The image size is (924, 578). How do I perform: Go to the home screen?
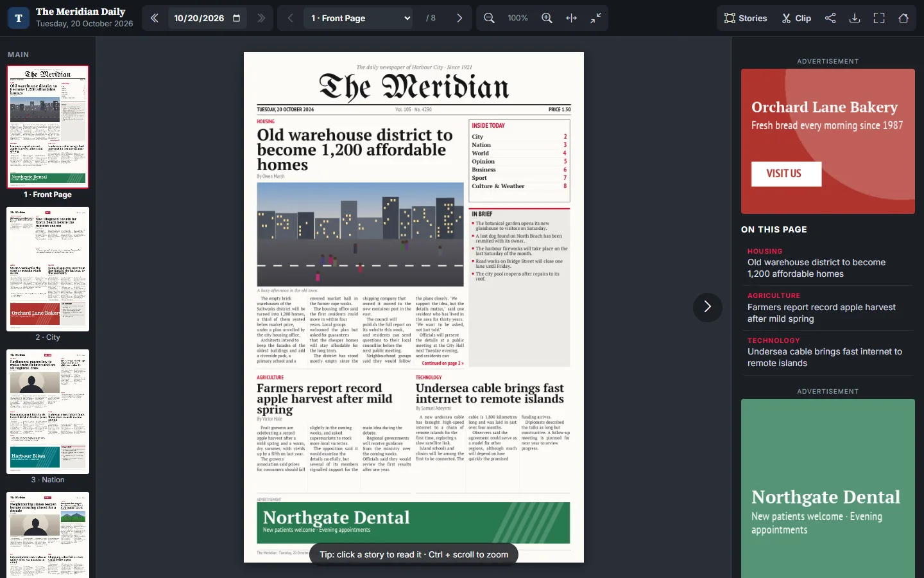pos(903,18)
